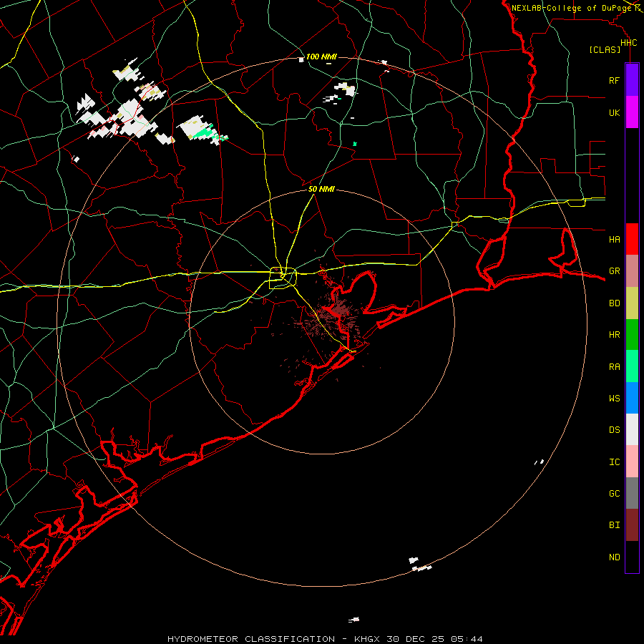Pick the dark green HR legend swatch

632,335
